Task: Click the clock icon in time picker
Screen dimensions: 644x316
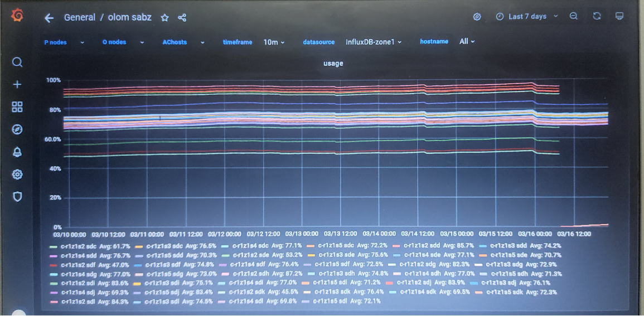Action: click(x=500, y=16)
